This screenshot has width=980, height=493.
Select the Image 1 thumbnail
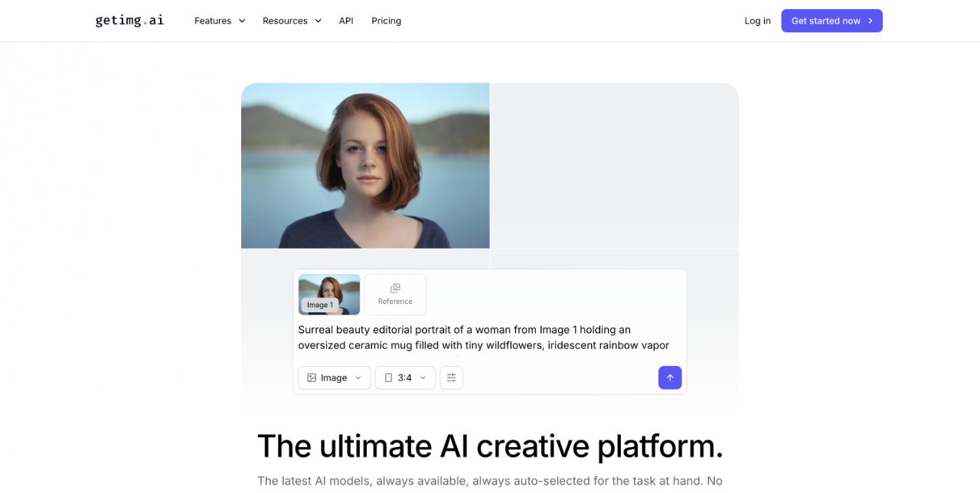328,295
